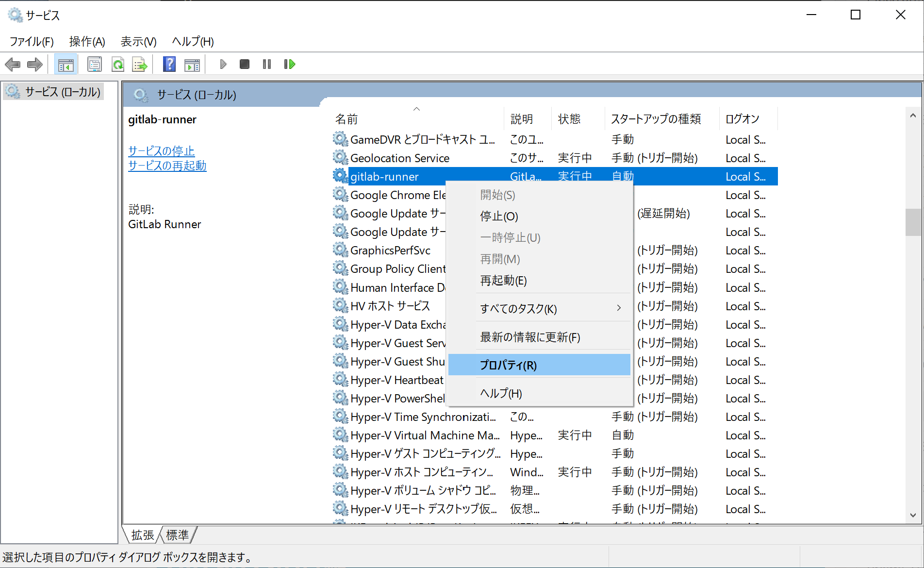
Task: Switch to the 標準 tab
Action: tap(178, 535)
